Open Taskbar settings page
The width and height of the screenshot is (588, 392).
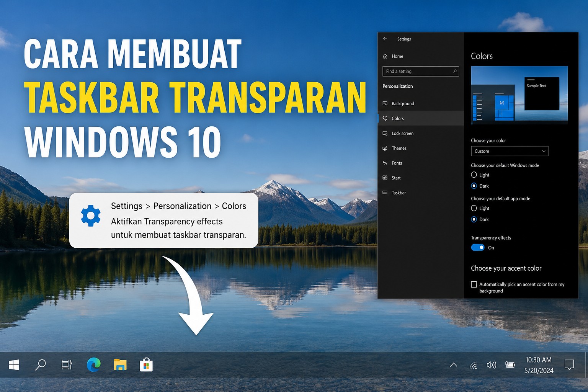[x=421, y=193]
